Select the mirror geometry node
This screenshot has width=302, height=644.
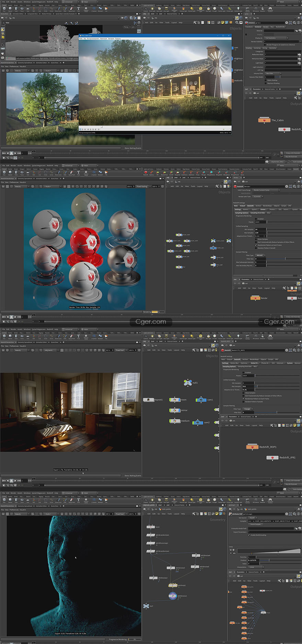click(175, 410)
